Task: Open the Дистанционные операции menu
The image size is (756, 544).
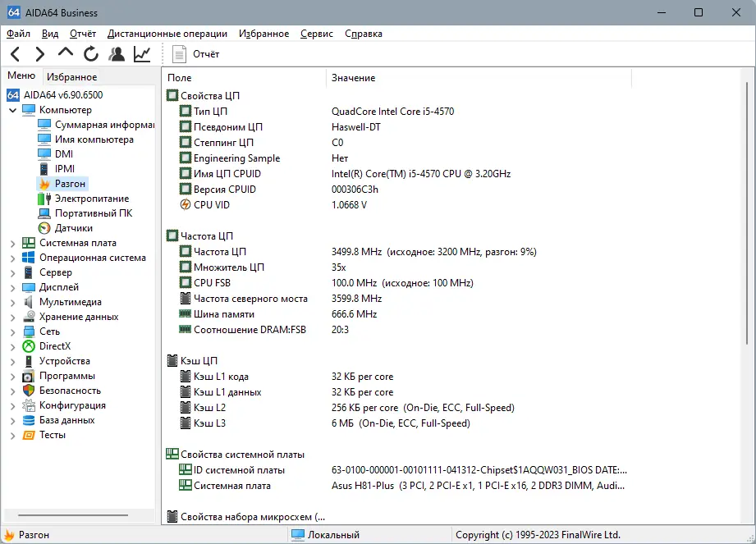Action: (x=167, y=34)
